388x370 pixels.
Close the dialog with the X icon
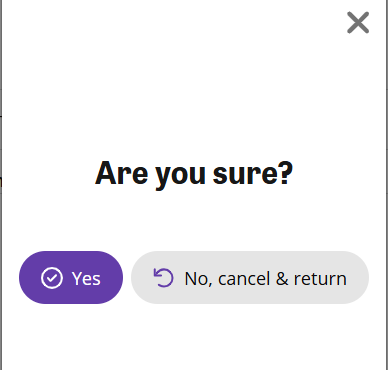coord(358,23)
